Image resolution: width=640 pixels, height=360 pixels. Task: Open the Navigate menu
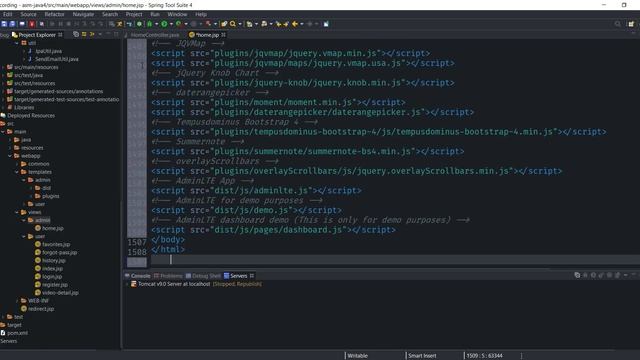(x=83, y=14)
